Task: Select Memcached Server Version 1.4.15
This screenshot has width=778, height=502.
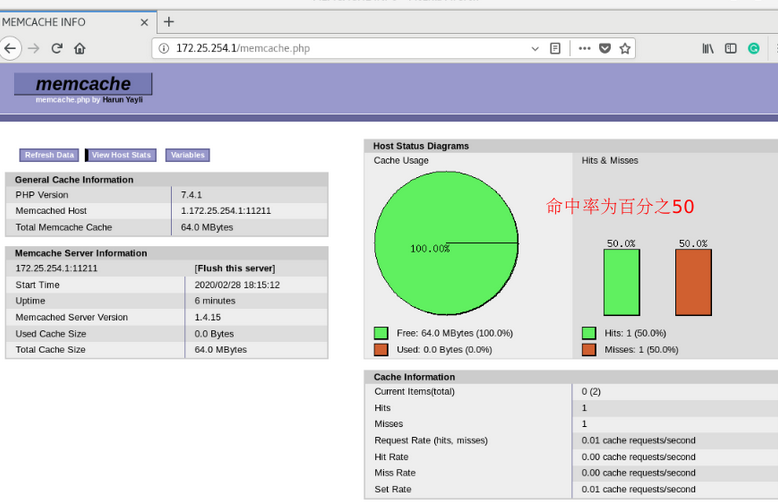Action: click(x=207, y=317)
